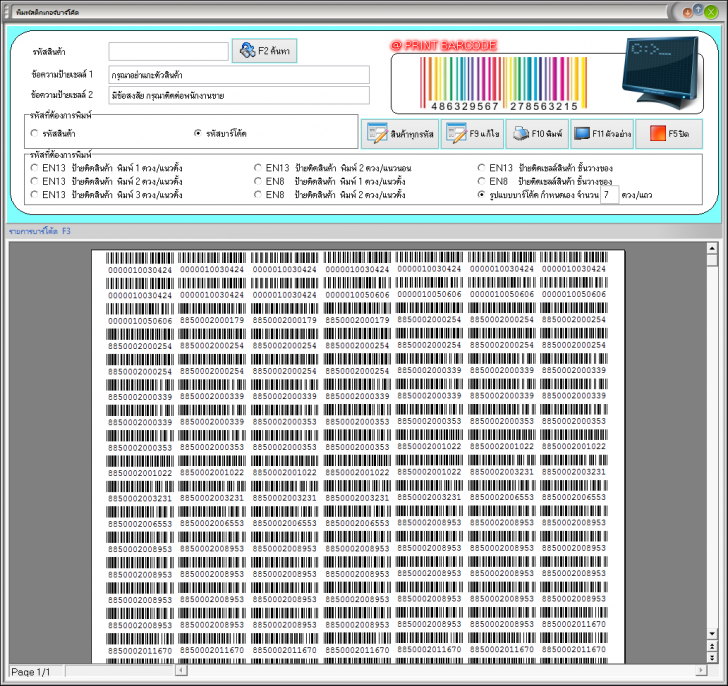This screenshot has height=686, width=728.
Task: Click the F5 ปิด close button
Action: click(x=669, y=134)
